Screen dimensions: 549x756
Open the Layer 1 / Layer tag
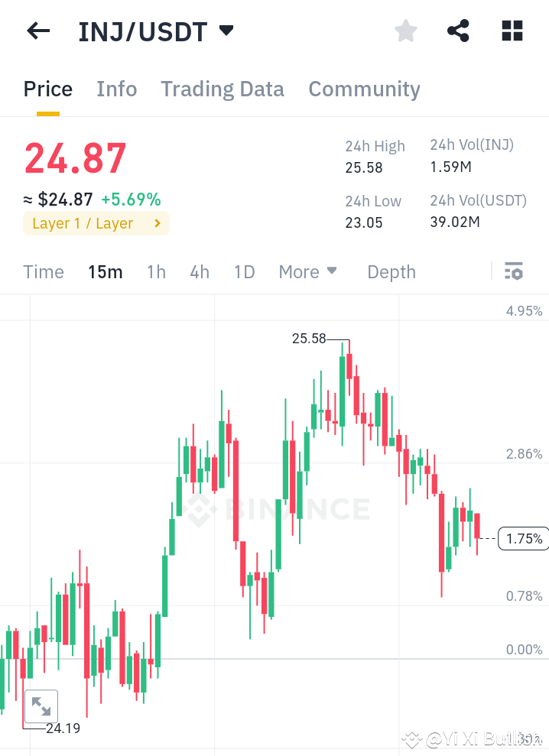pyautogui.click(x=96, y=223)
